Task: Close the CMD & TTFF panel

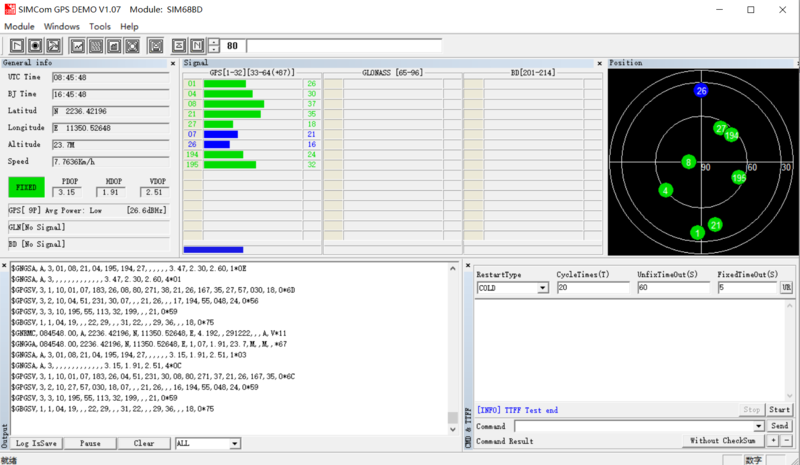Action: point(468,265)
